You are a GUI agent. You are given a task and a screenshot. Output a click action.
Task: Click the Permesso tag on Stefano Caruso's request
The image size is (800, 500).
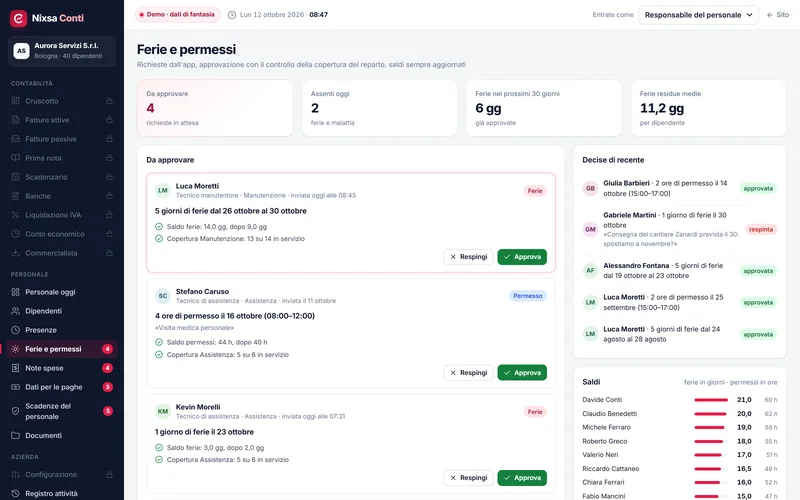point(528,296)
